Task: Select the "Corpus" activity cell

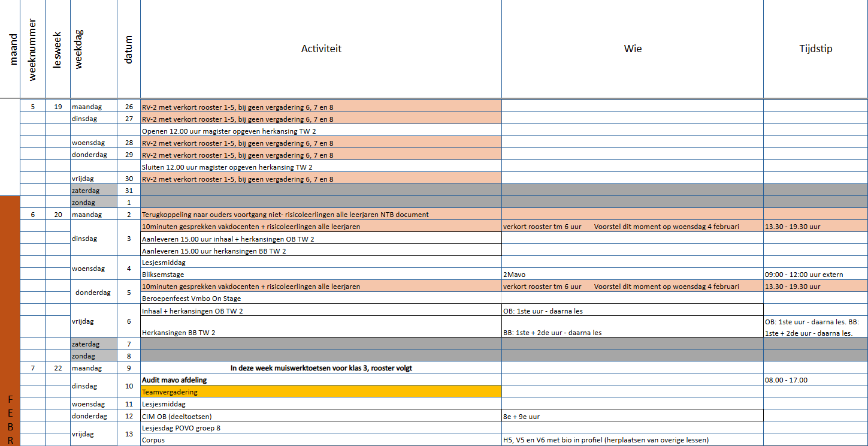Action: (321, 440)
